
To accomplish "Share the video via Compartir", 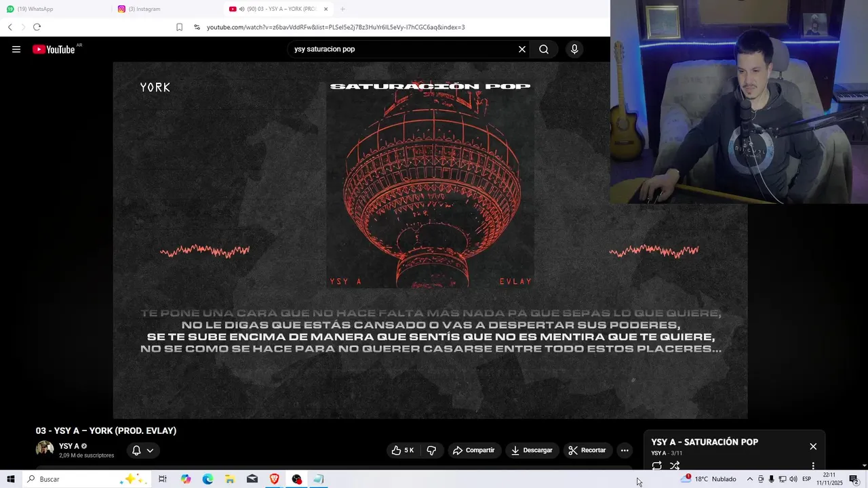I will pyautogui.click(x=473, y=450).
